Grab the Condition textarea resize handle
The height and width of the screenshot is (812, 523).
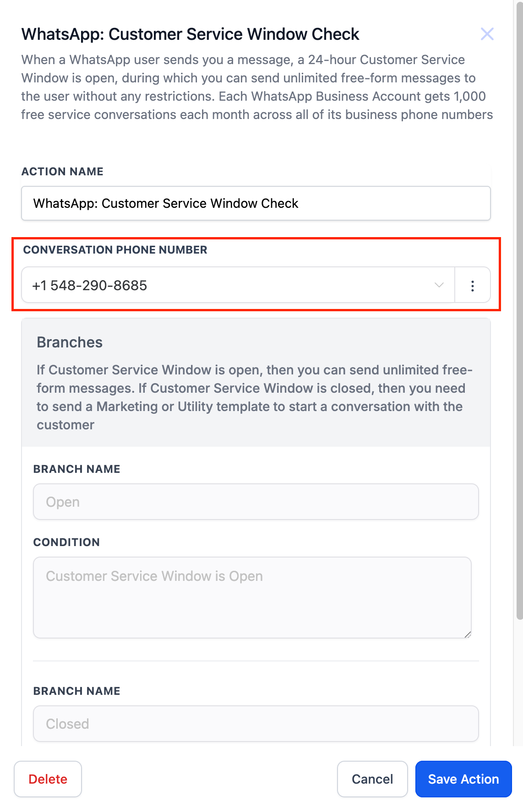click(x=468, y=634)
